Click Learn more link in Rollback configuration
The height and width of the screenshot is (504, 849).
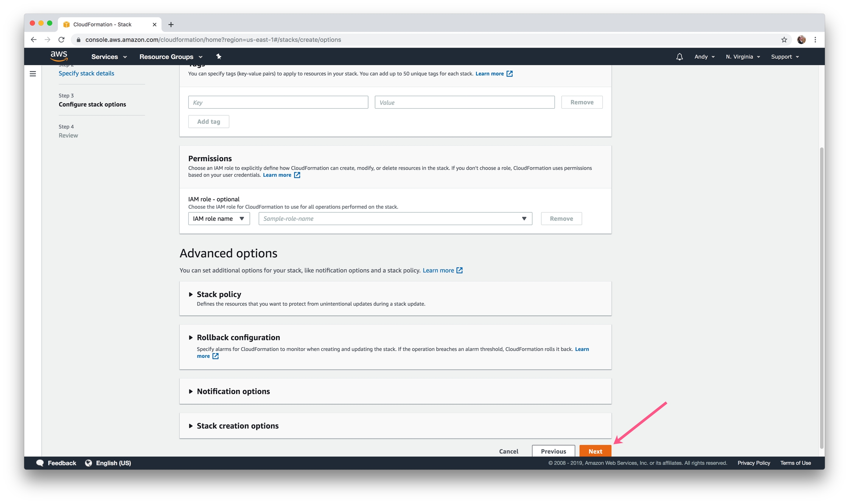tap(582, 349)
